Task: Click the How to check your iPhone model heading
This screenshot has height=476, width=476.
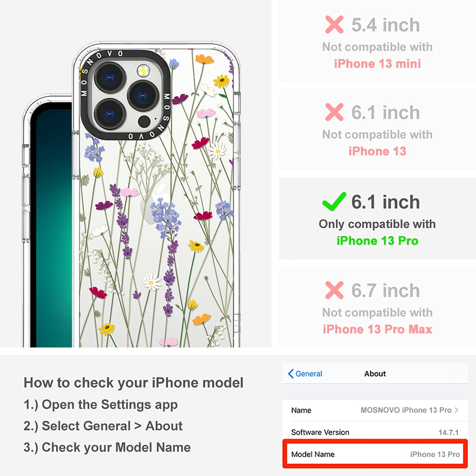Action: (134, 383)
